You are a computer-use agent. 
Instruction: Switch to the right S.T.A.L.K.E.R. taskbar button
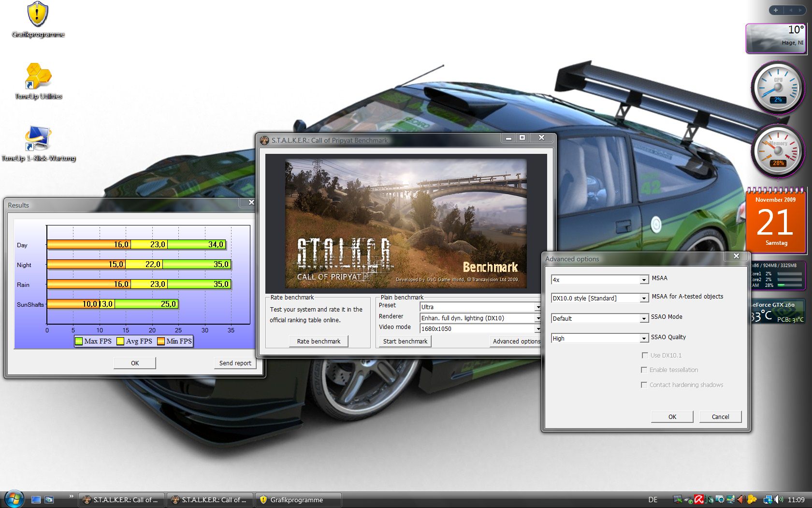click(210, 500)
